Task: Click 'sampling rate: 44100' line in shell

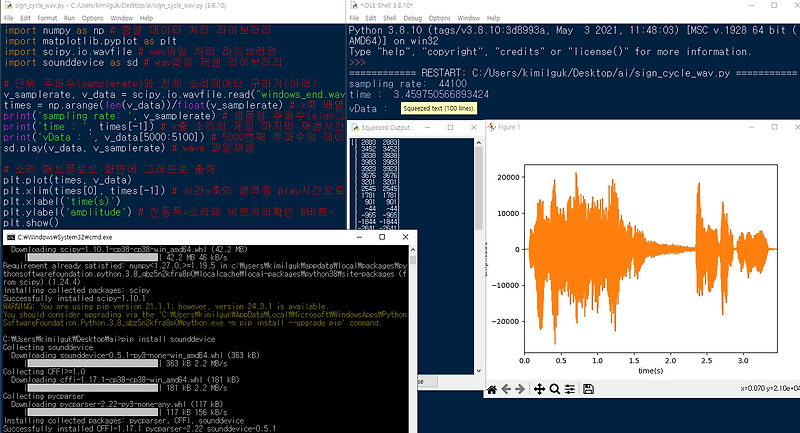Action: (x=407, y=84)
